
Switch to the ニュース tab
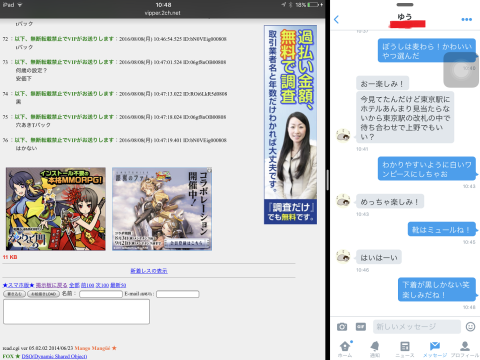click(x=405, y=349)
